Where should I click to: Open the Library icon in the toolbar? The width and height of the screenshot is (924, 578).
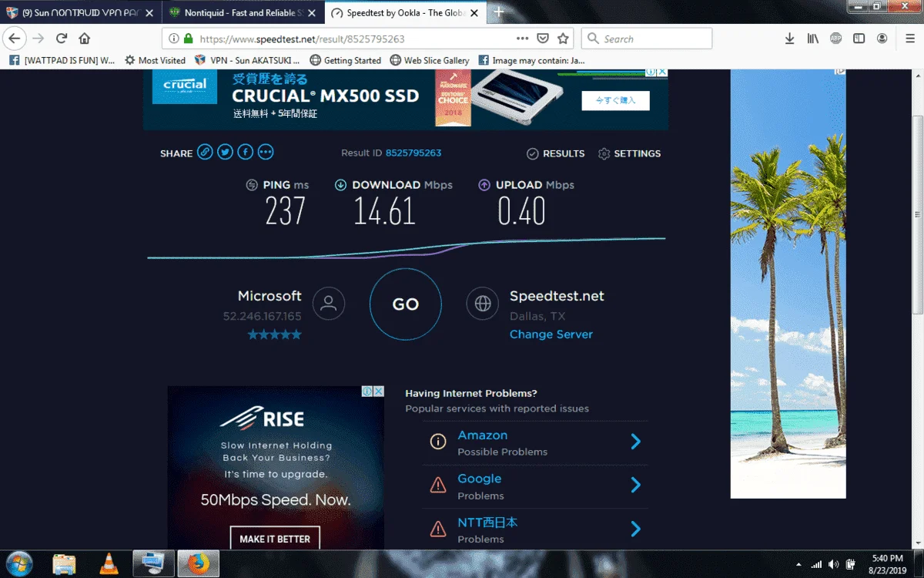(812, 39)
